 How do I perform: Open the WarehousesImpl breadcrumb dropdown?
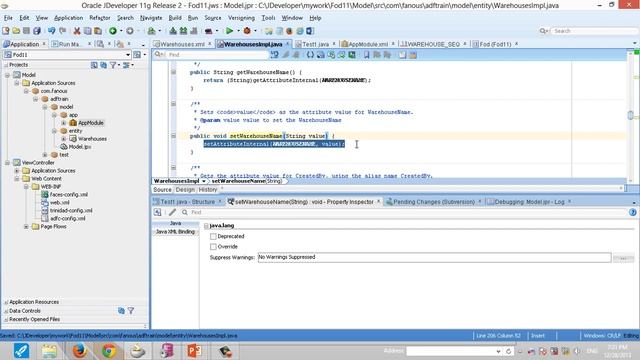point(204,181)
